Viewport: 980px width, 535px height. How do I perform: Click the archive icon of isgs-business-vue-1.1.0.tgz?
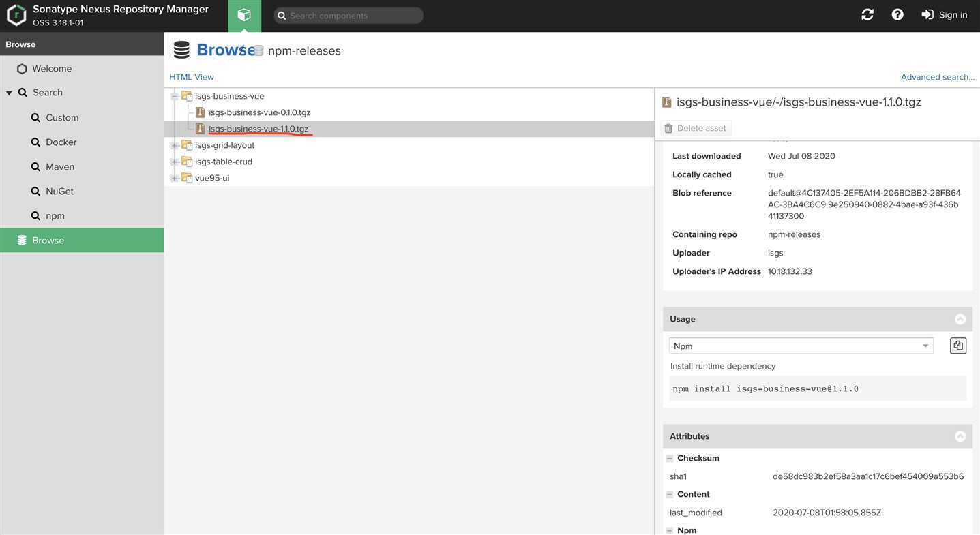point(201,129)
